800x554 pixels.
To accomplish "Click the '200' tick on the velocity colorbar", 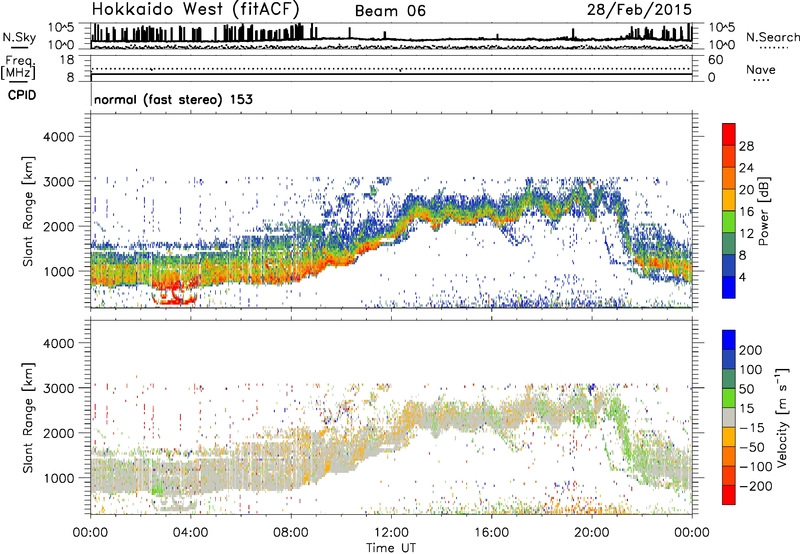I will coord(751,350).
